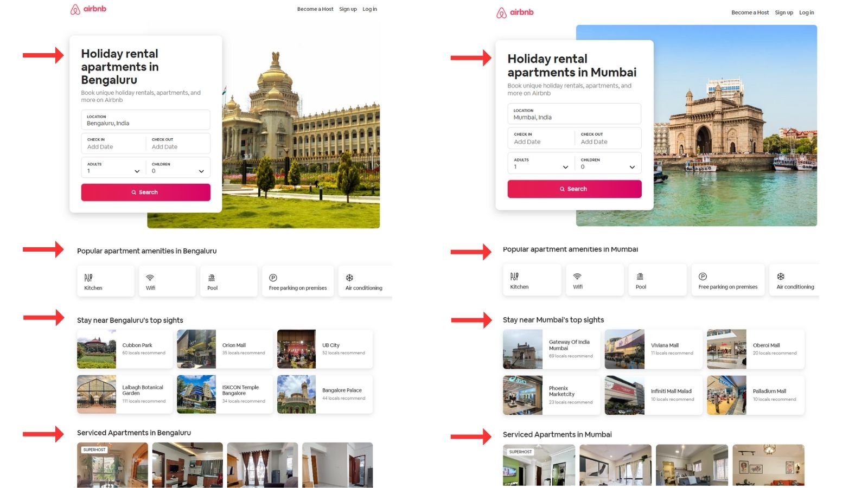Click Bengaluru, India location field
Viewport: 868px width, 488px height.
145,120
